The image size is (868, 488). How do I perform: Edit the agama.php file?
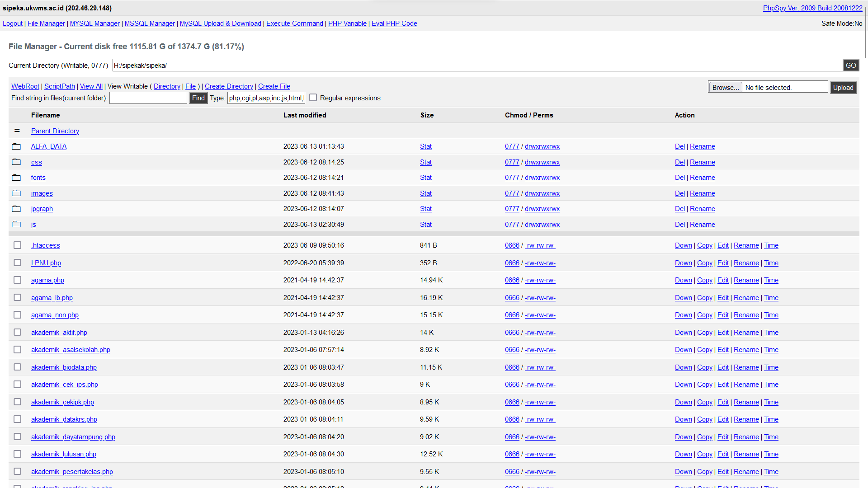[x=723, y=280]
